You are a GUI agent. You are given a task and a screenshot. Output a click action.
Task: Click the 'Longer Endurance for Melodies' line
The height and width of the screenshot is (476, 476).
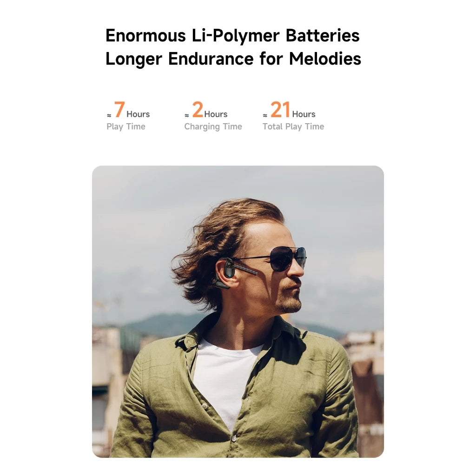click(233, 59)
